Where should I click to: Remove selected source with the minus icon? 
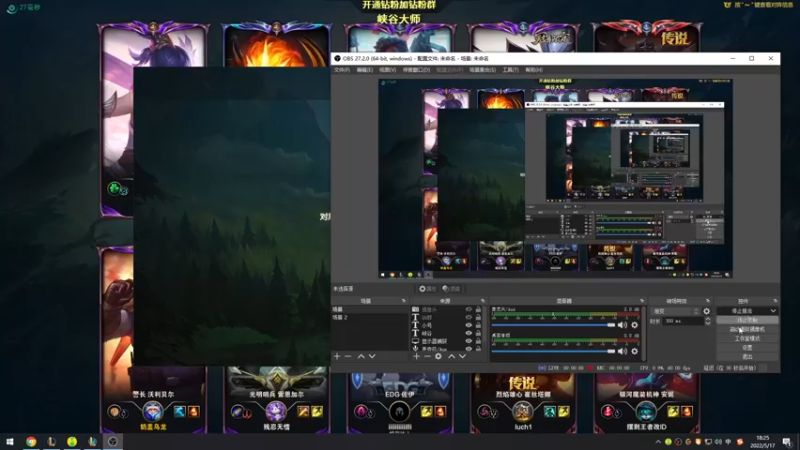click(427, 356)
